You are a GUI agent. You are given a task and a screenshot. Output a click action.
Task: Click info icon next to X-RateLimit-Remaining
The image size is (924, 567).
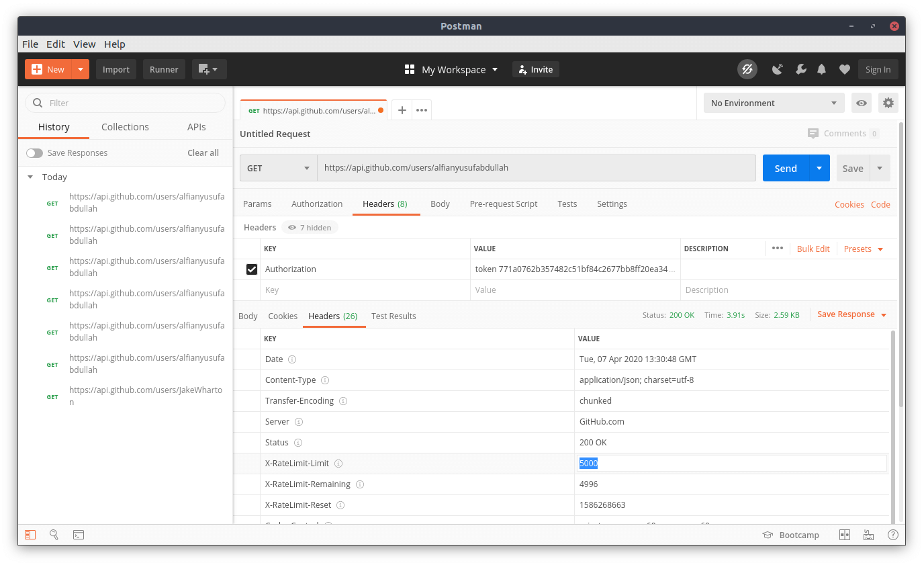[360, 484]
